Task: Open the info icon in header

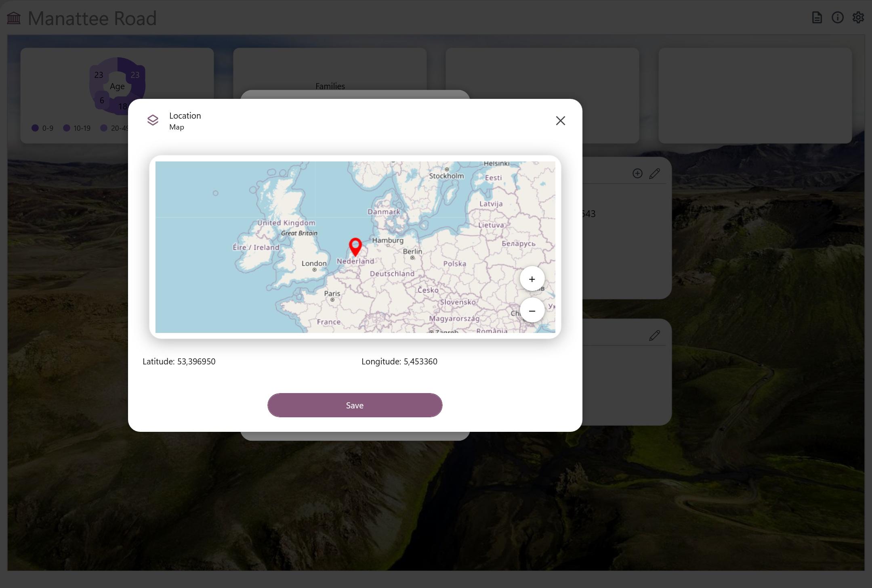Action: (x=837, y=18)
